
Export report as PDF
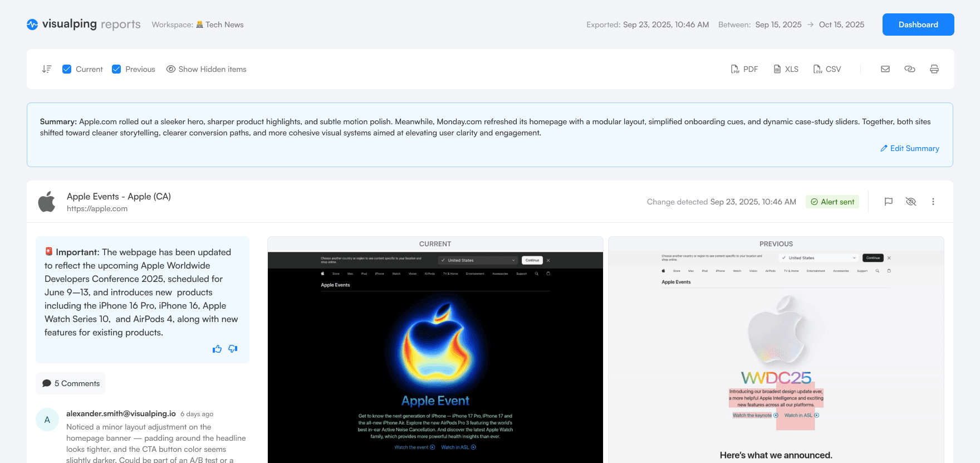744,69
